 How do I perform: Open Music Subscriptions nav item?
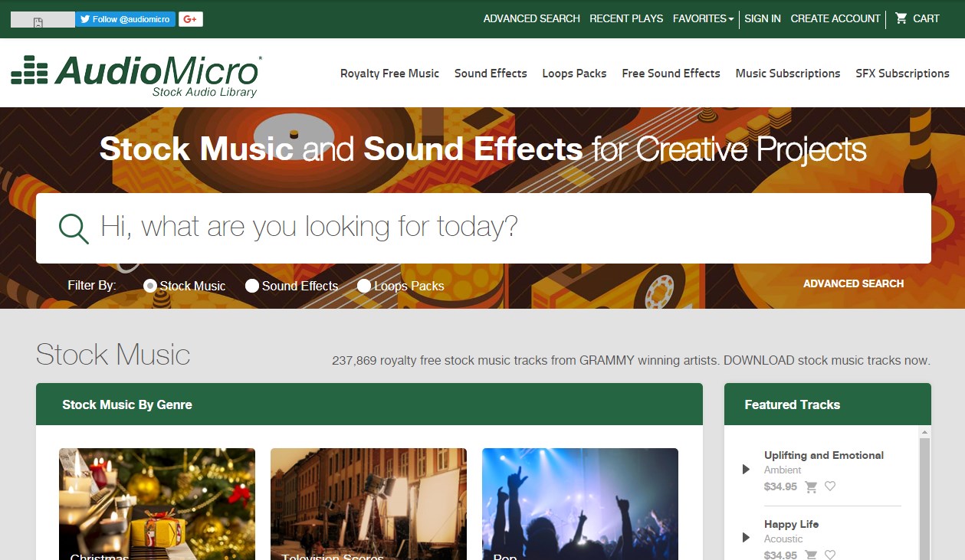[x=788, y=74]
